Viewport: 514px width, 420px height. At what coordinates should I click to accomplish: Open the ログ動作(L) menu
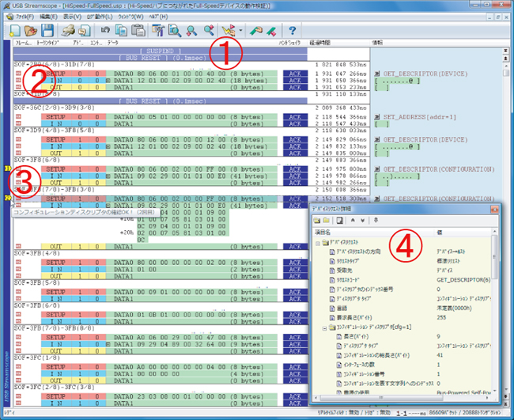point(100,17)
